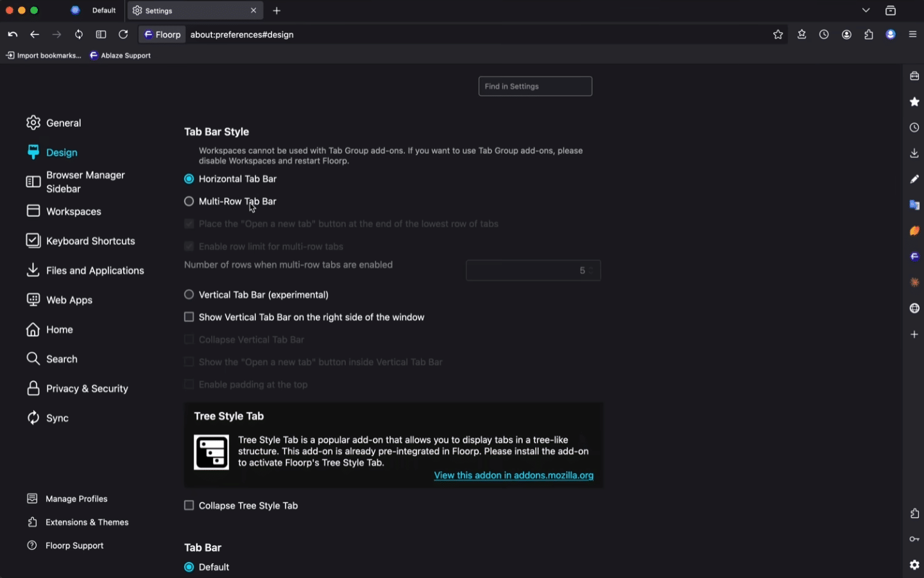Select Default radio under Tab Bar

click(x=189, y=567)
